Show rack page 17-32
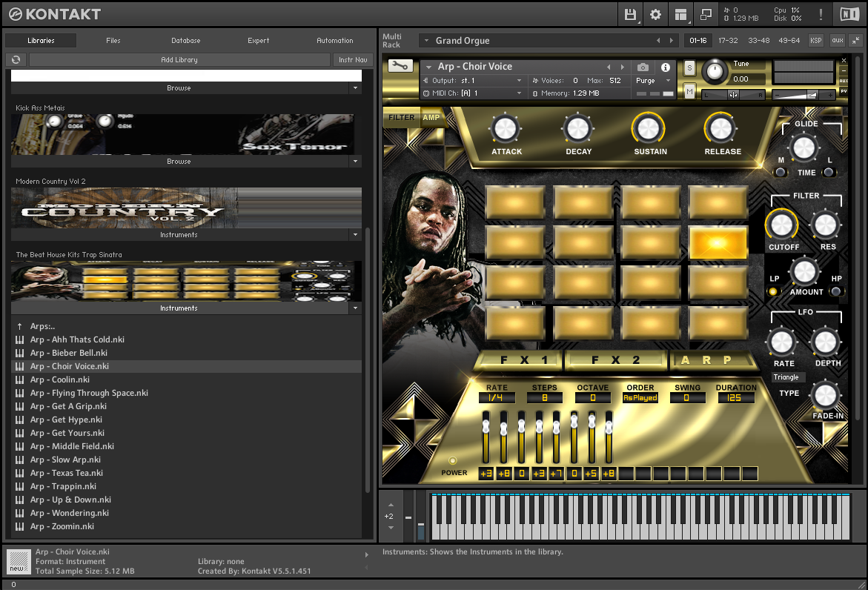 tap(728, 41)
